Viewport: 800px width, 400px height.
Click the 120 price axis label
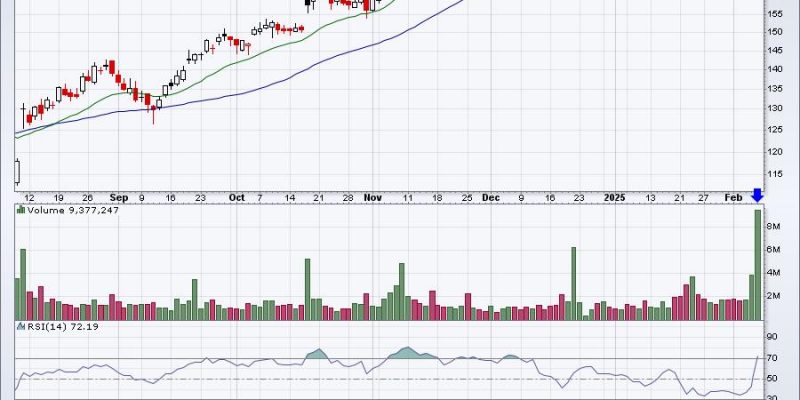[x=774, y=152]
